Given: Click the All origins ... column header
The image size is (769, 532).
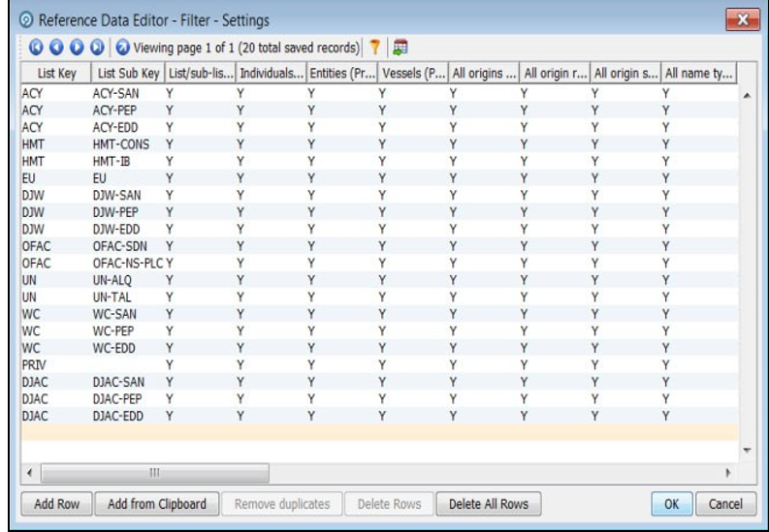Looking at the screenshot, I should point(484,73).
